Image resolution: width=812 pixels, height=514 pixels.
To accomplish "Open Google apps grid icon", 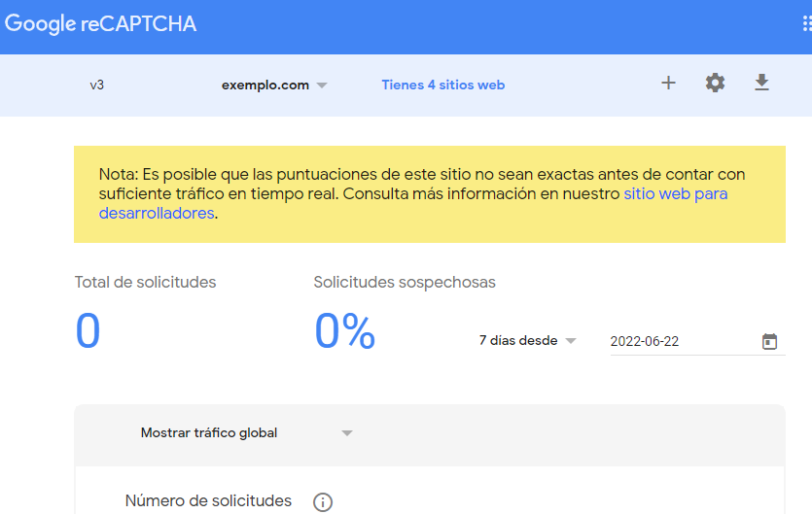I will (807, 24).
